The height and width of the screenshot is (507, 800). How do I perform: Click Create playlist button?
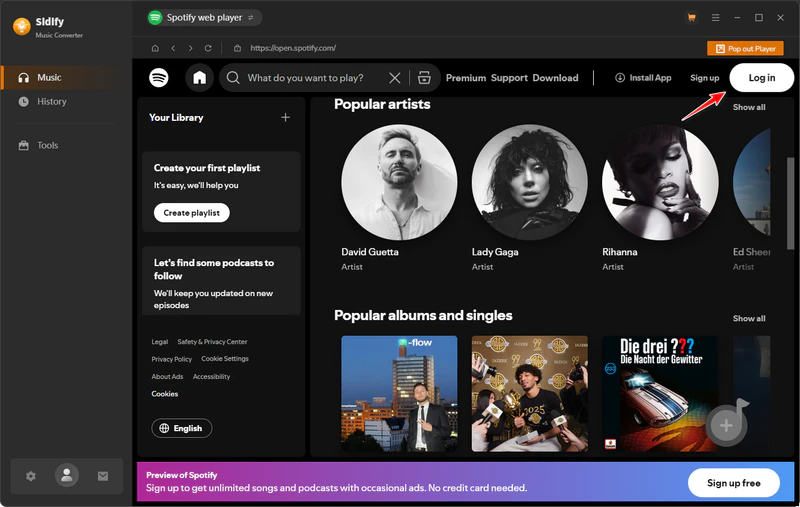(192, 213)
